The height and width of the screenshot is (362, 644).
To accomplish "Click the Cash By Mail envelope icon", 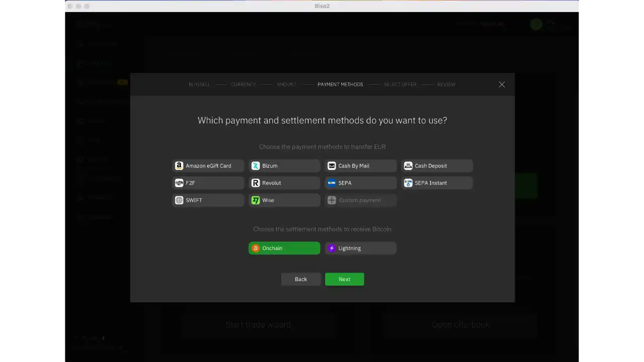I will coord(332,165).
